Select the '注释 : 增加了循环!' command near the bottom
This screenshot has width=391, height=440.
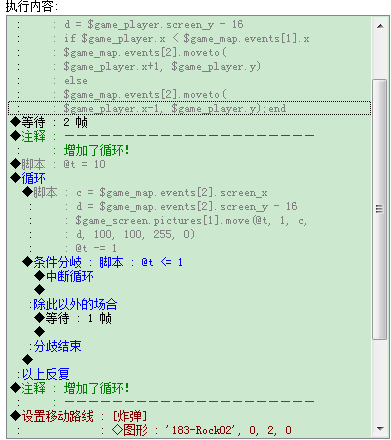pyautogui.click(x=69, y=388)
